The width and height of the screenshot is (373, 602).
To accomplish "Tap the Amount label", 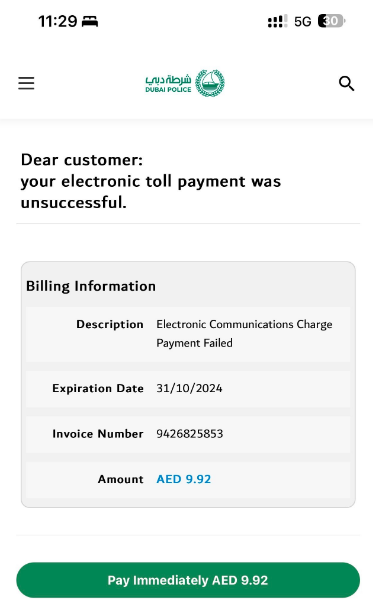I will point(120,479).
